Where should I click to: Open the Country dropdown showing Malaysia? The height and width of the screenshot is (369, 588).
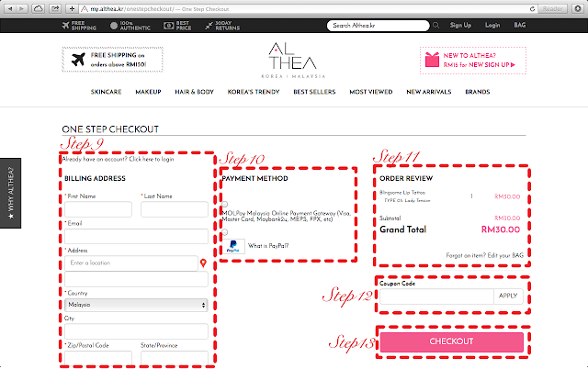(136, 305)
